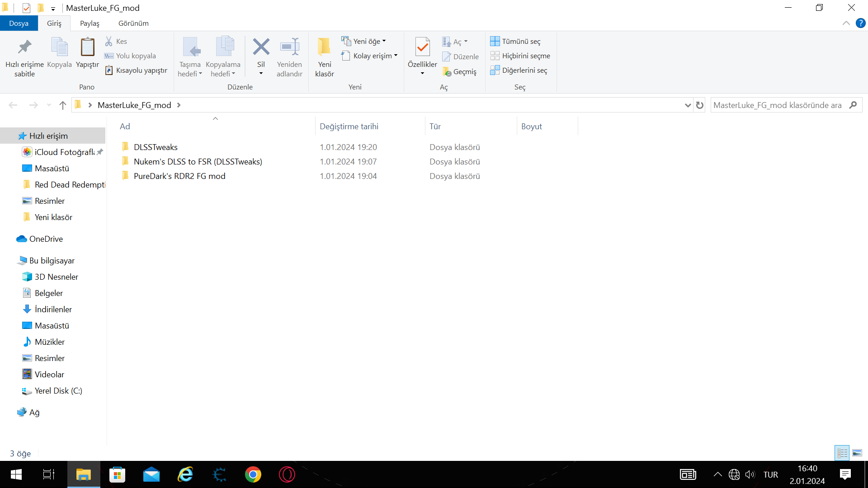Sort by Değiştirme tarihi column header
This screenshot has height=488, width=868.
(x=349, y=127)
